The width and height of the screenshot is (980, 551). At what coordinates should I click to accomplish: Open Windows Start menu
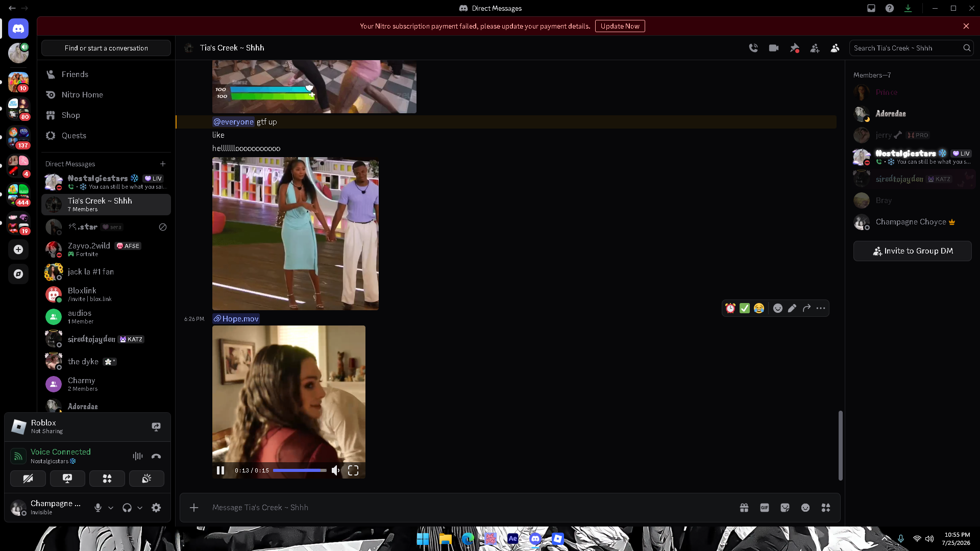click(x=423, y=539)
